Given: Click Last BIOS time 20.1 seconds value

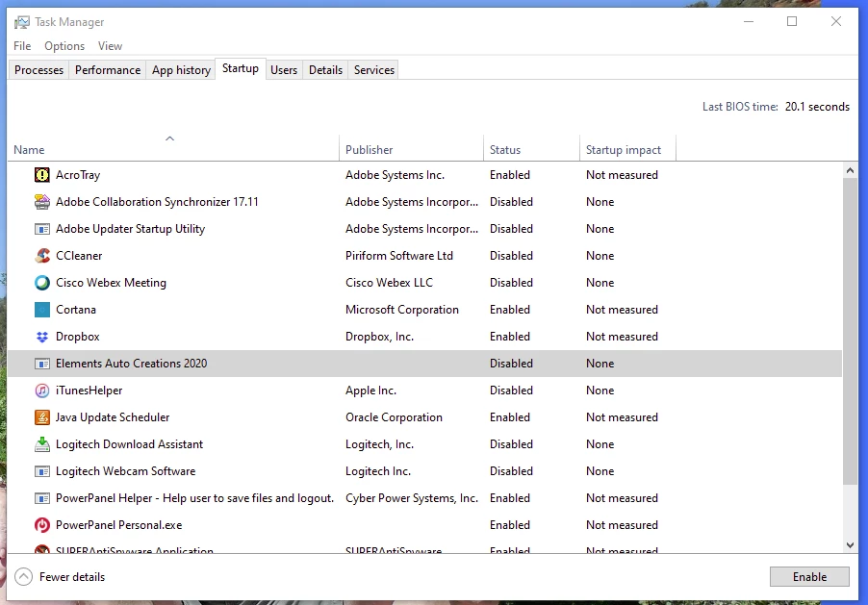Looking at the screenshot, I should (x=817, y=107).
